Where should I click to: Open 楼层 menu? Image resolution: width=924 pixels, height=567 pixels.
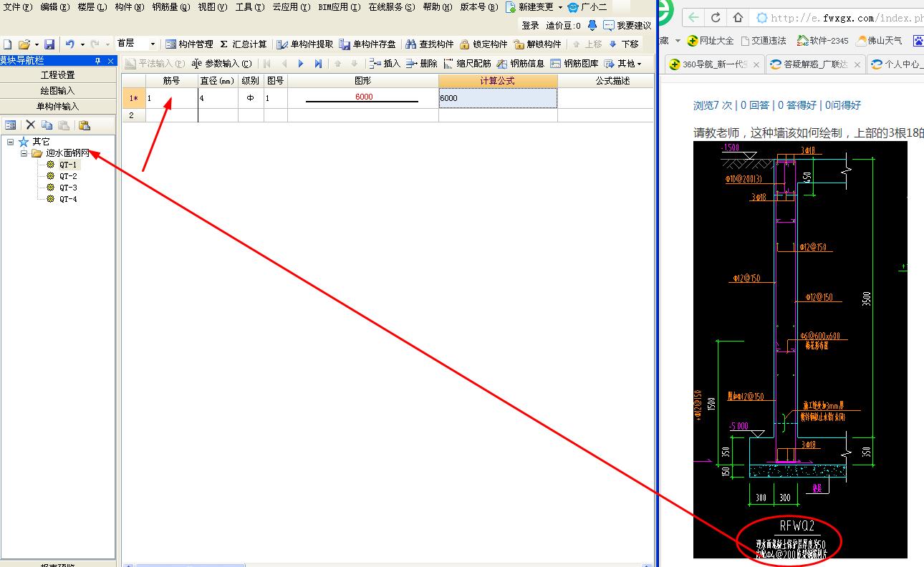click(92, 7)
